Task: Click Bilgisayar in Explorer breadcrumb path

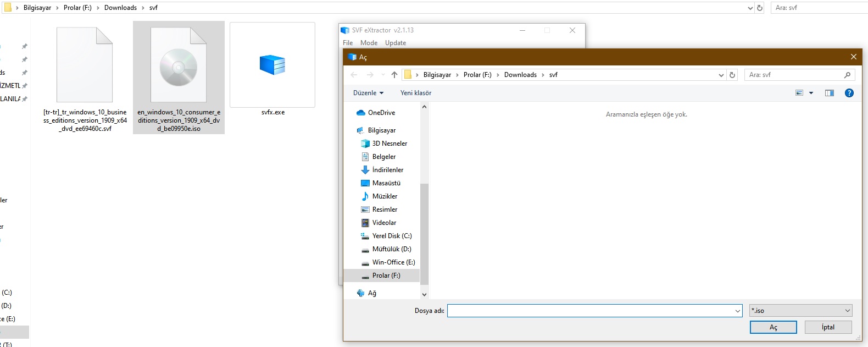Action: click(37, 8)
